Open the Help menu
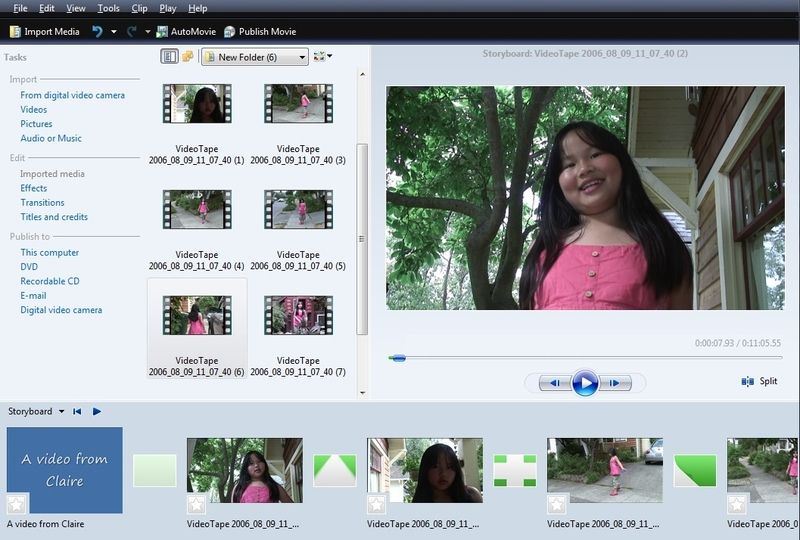This screenshot has height=540, width=800. click(197, 8)
